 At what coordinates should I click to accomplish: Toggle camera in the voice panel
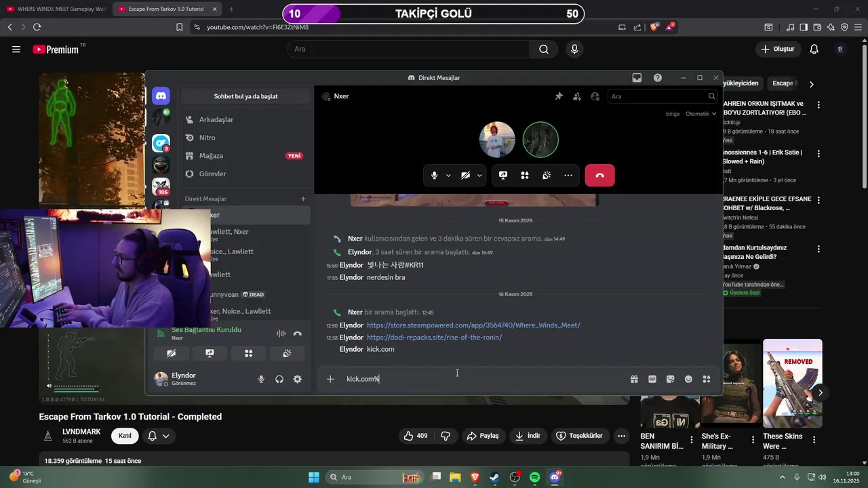click(x=172, y=353)
